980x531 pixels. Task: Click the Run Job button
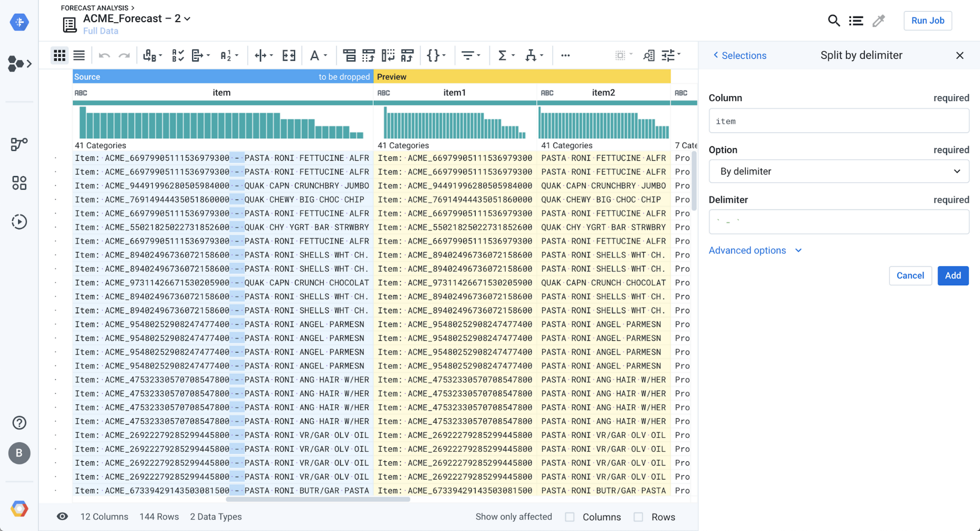[928, 21]
